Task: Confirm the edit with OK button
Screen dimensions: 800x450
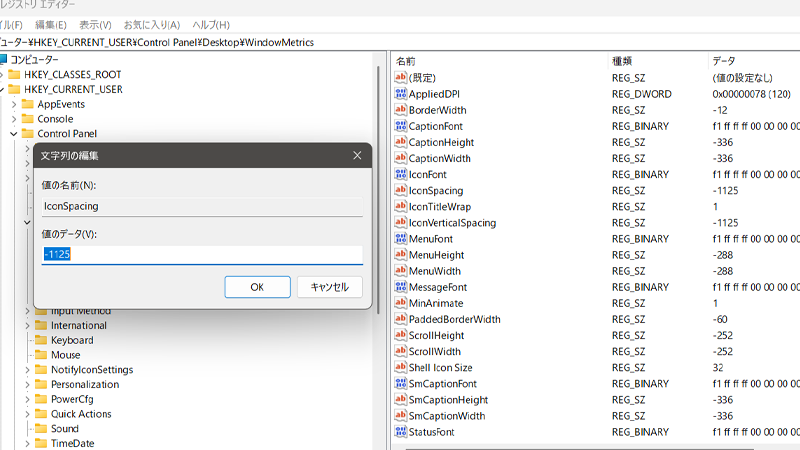Action: 258,287
